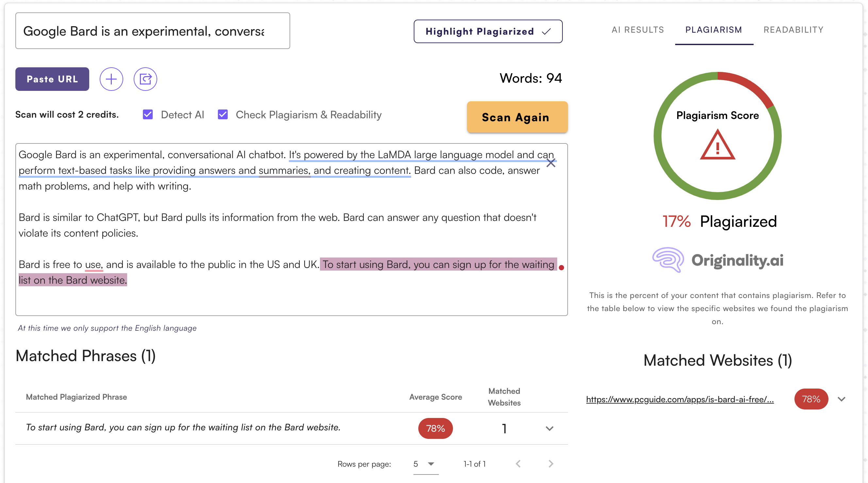Viewport: 868px width, 483px height.
Task: Go to previous page of matched phrases
Action: pos(518,464)
